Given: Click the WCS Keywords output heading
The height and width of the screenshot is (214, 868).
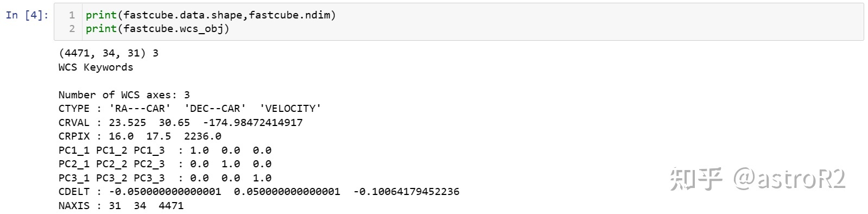Looking at the screenshot, I should (96, 67).
